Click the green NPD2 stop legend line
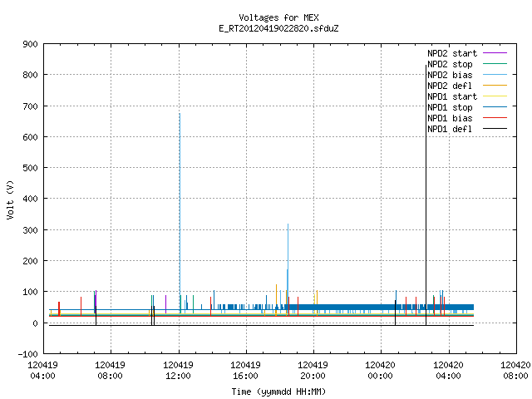532x399 pixels. click(495, 63)
